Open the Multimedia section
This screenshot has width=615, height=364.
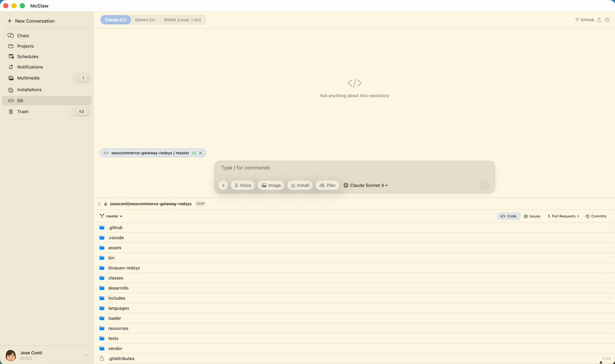47,78
